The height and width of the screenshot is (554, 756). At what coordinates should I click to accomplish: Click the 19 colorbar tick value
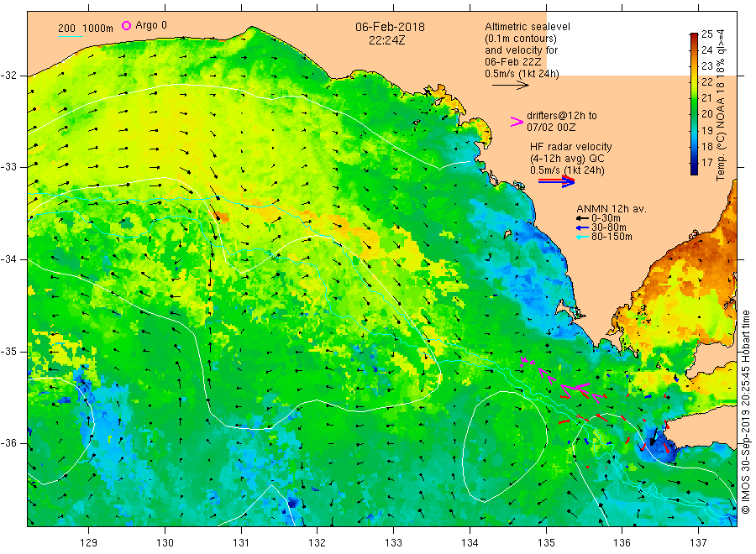pos(706,131)
